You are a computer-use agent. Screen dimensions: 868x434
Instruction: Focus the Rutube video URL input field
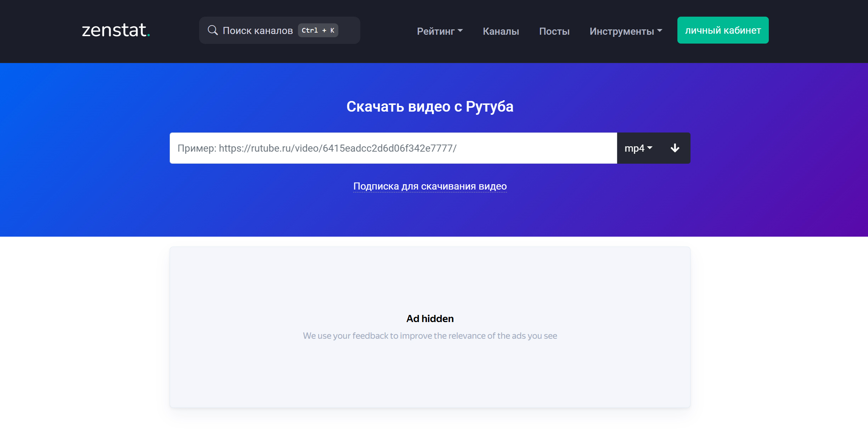pyautogui.click(x=393, y=148)
